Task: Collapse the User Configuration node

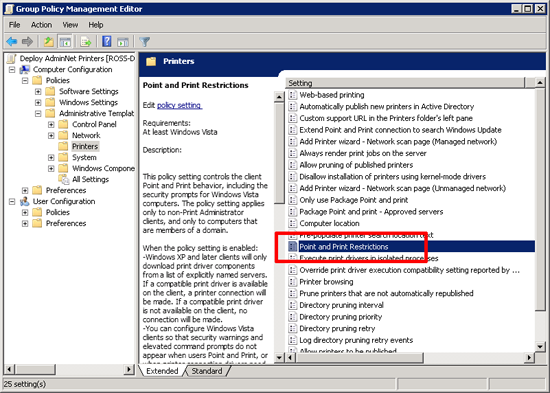Action: point(12,202)
